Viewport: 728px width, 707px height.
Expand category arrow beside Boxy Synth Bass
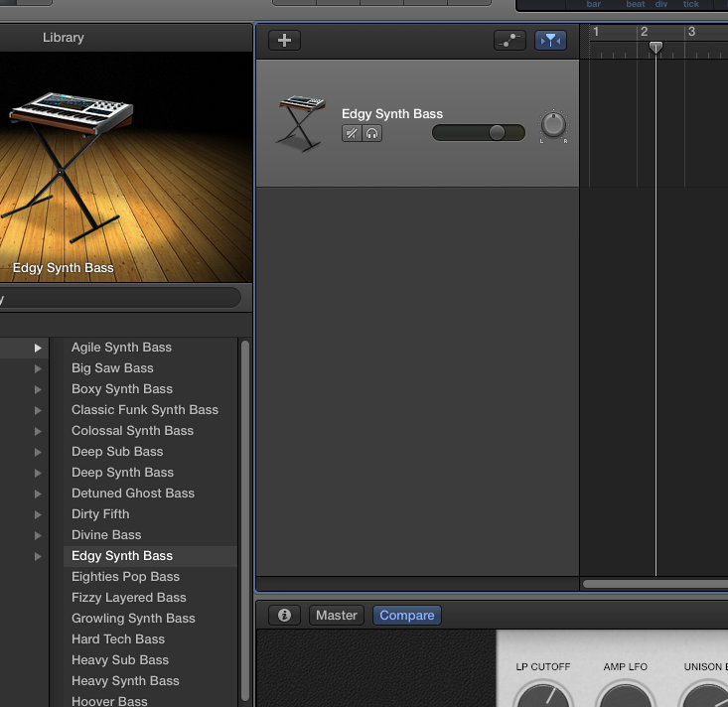[38, 389]
